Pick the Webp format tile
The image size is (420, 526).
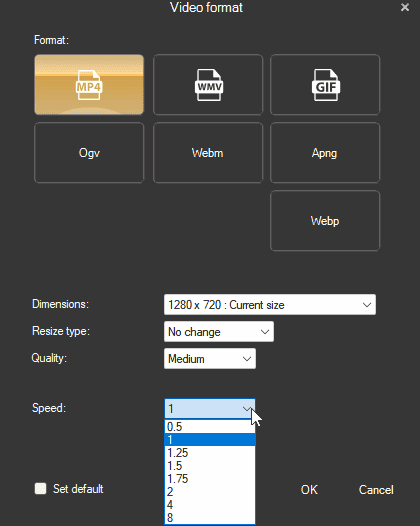coord(325,221)
